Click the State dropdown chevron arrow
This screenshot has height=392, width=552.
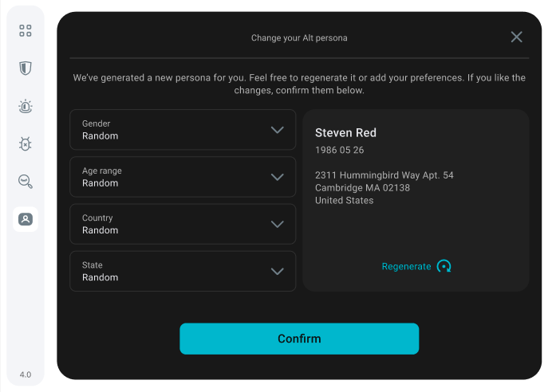pyautogui.click(x=278, y=271)
